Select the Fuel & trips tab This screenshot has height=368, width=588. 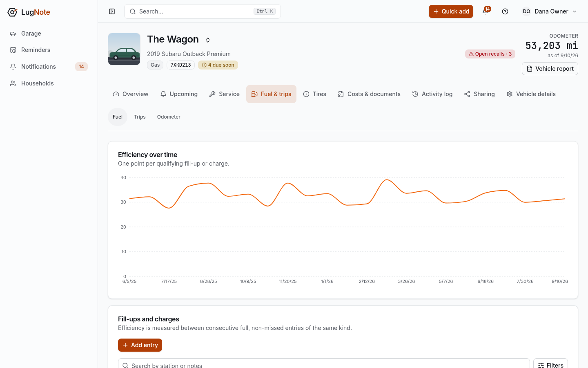click(x=271, y=94)
